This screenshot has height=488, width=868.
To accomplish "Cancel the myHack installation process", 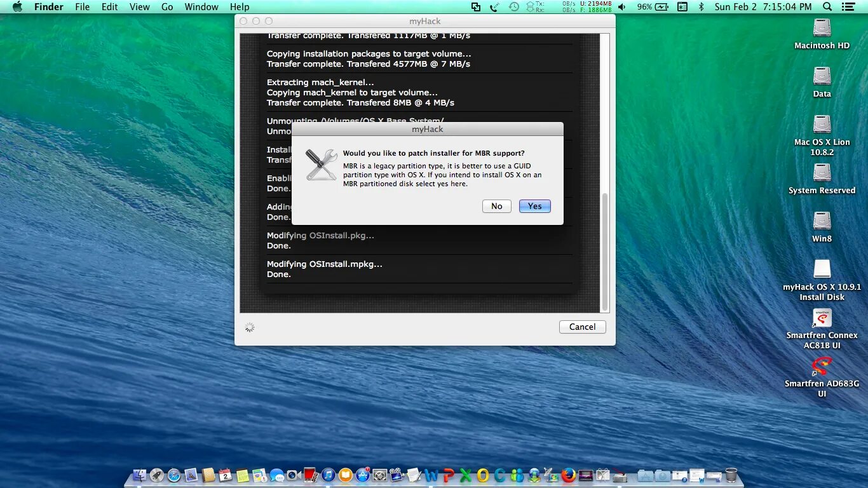I will point(582,327).
